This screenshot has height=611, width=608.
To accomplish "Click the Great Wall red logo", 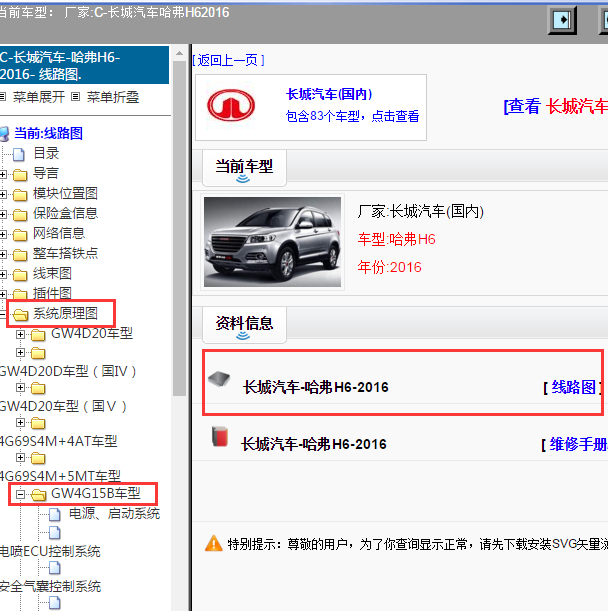I will click(x=231, y=105).
